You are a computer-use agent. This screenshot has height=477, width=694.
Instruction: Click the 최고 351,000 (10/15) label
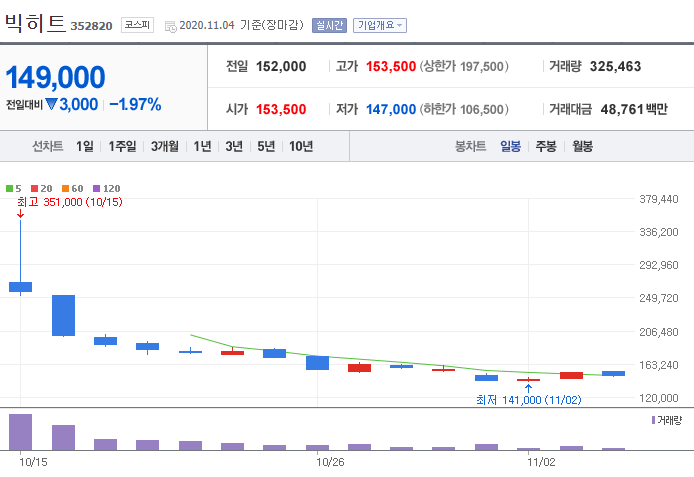click(x=69, y=202)
